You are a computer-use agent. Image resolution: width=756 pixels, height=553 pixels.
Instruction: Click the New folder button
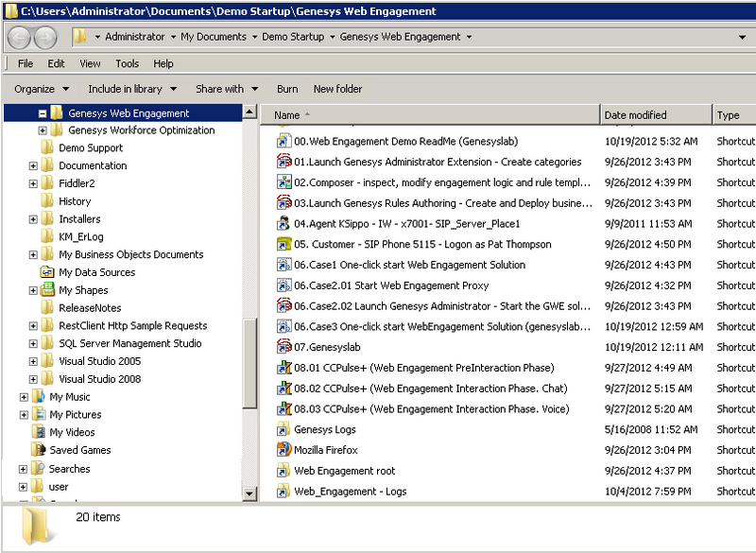click(338, 88)
